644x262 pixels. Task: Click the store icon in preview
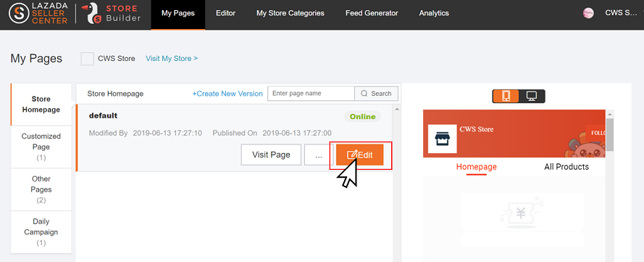[x=443, y=139]
